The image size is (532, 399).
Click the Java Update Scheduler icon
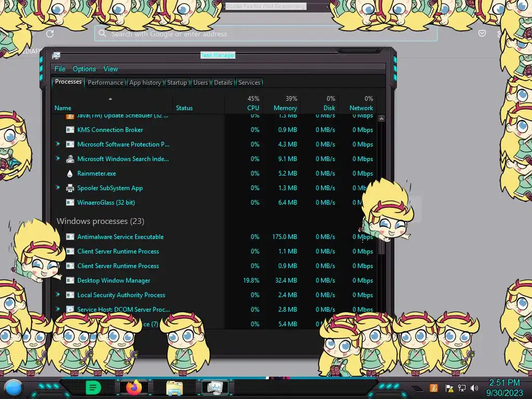tap(70, 116)
